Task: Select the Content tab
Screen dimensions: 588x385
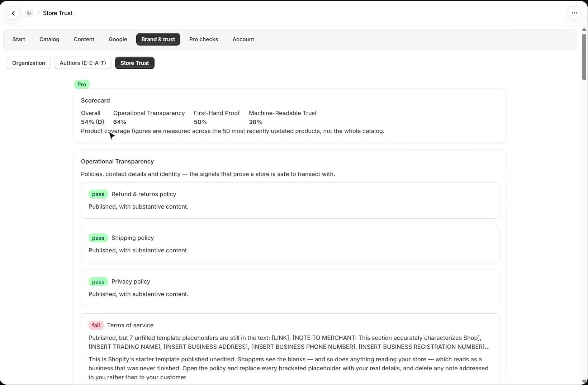Action: [84, 39]
